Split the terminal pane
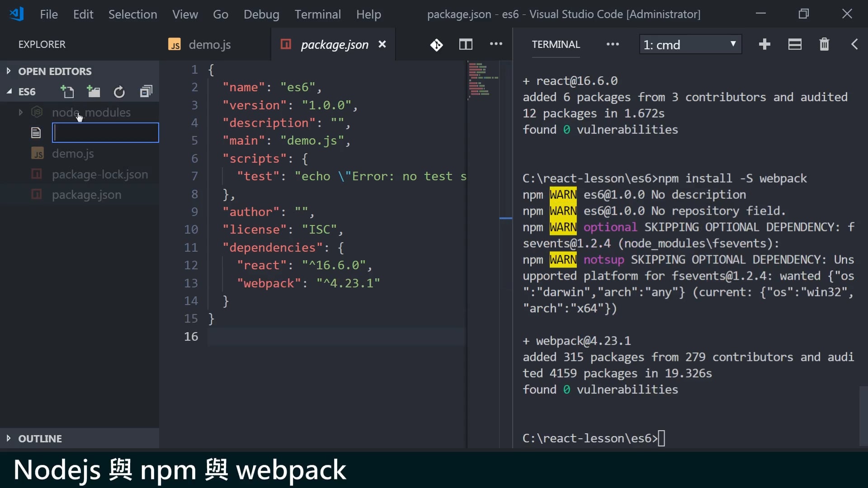The width and height of the screenshot is (868, 488). (794, 44)
